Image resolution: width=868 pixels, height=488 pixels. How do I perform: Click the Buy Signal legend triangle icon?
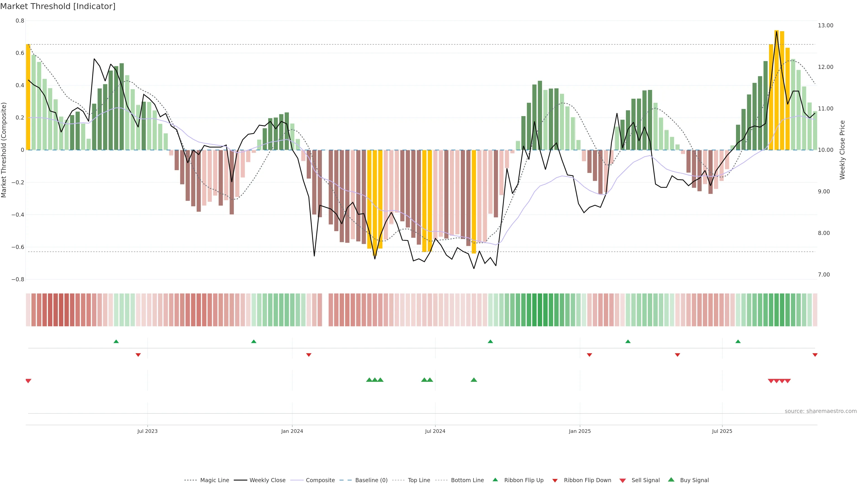pyautogui.click(x=671, y=480)
